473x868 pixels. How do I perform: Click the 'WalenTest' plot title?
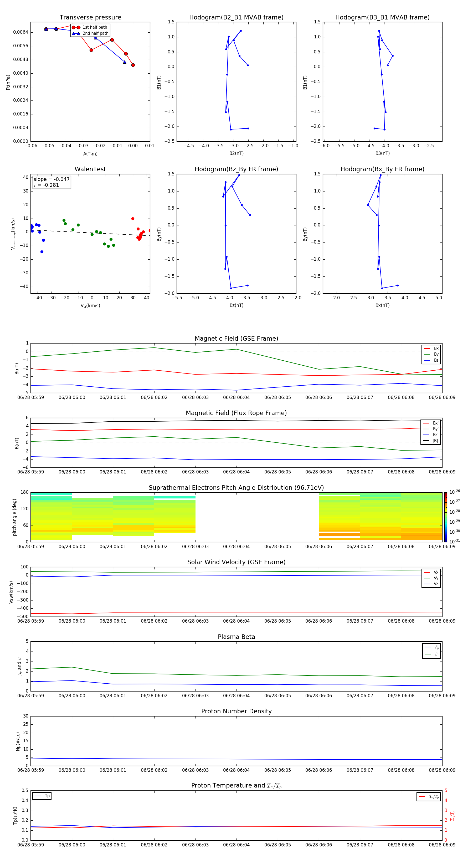tap(90, 169)
